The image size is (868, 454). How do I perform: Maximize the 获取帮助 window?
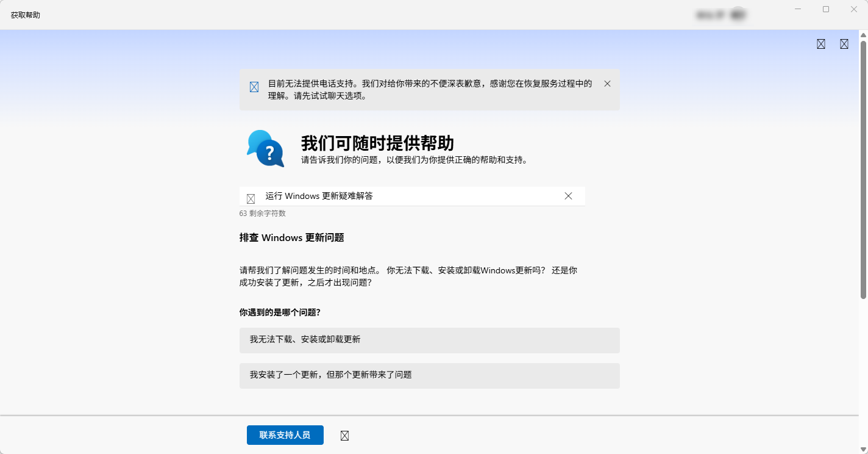click(x=826, y=9)
